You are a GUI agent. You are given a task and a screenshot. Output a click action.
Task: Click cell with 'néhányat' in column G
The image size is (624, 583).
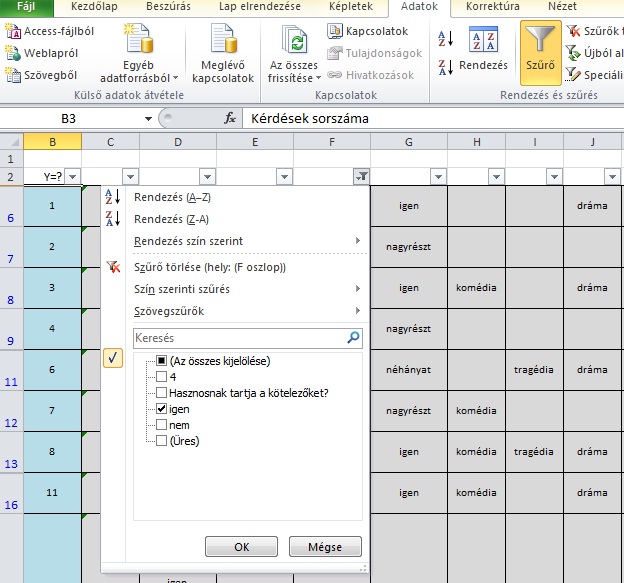[x=409, y=370]
